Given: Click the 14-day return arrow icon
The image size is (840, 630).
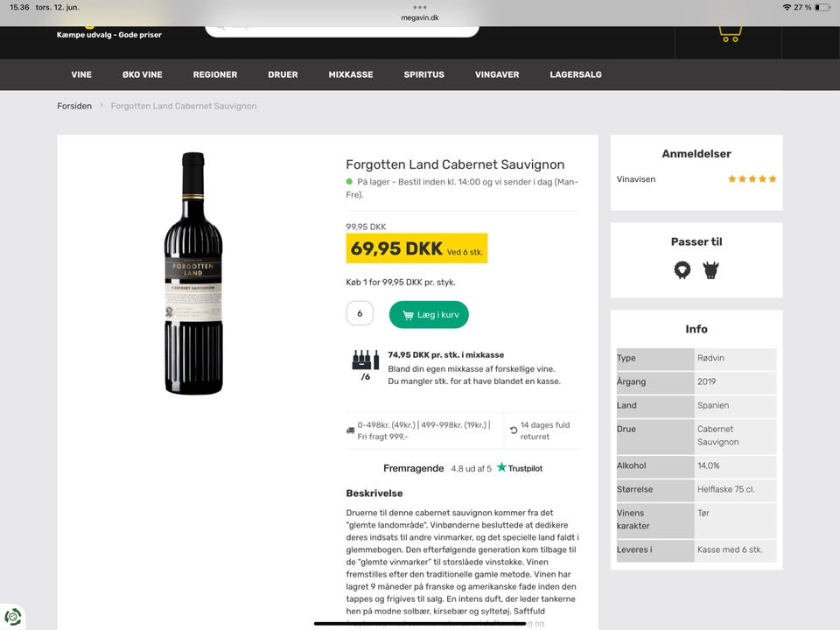Looking at the screenshot, I should [x=514, y=430].
